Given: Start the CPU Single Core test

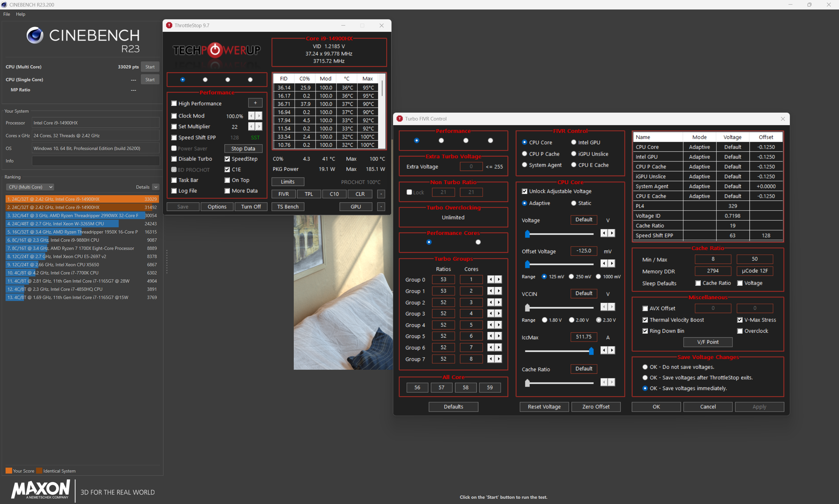Looking at the screenshot, I should tap(150, 80).
